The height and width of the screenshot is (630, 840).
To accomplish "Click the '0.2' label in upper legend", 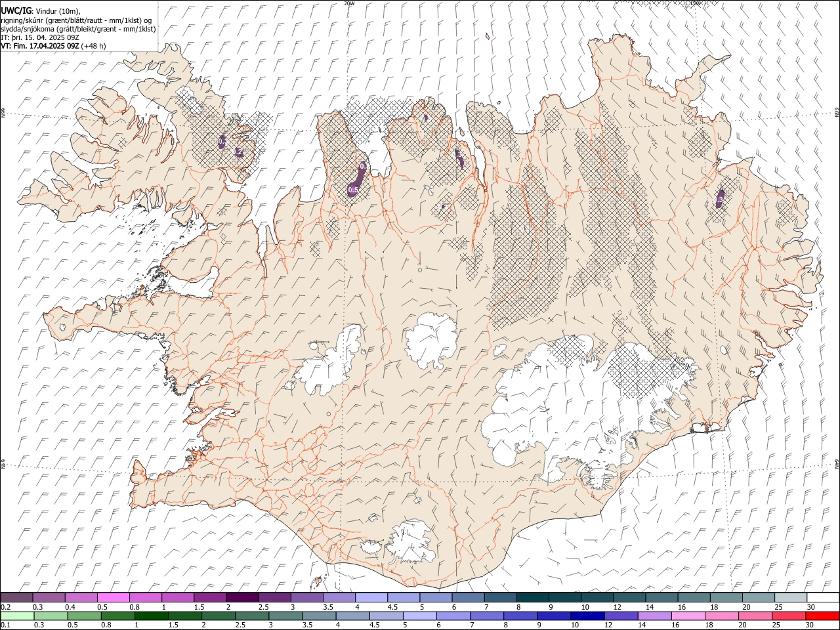I will pos(6,607).
